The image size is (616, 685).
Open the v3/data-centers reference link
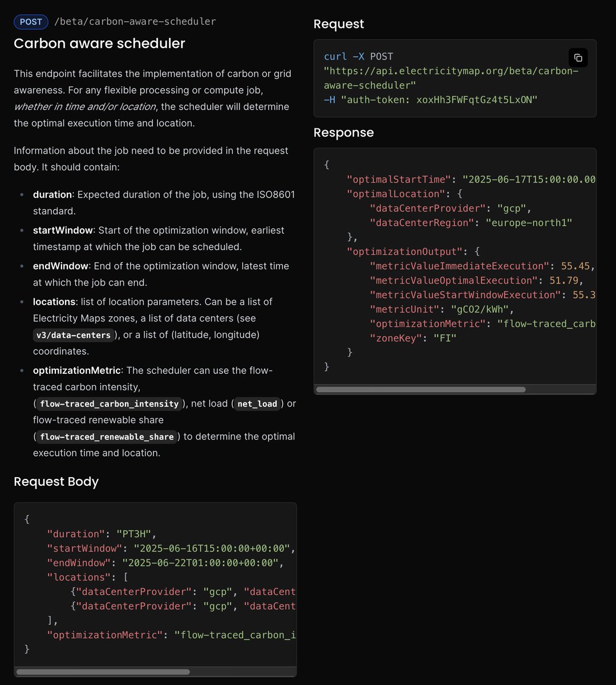(73, 335)
